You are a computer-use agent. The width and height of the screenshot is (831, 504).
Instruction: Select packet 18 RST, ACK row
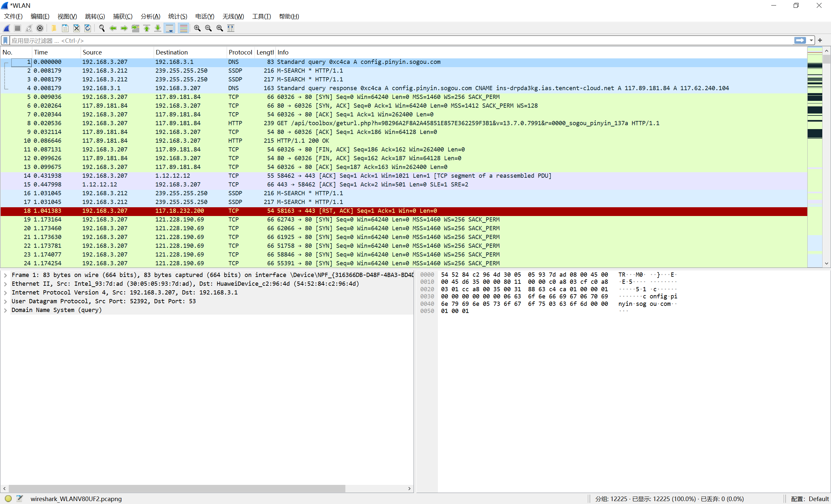(404, 211)
